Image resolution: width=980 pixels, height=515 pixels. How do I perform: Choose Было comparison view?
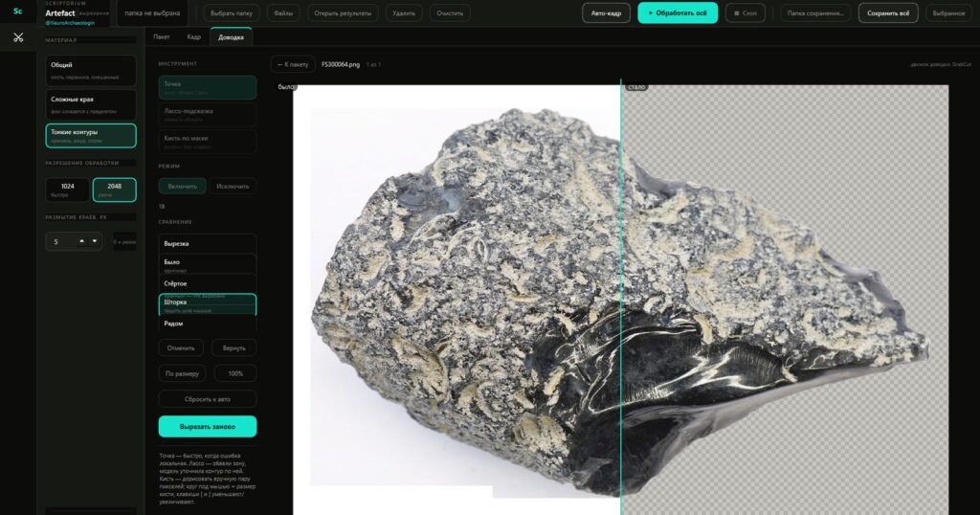pos(208,264)
